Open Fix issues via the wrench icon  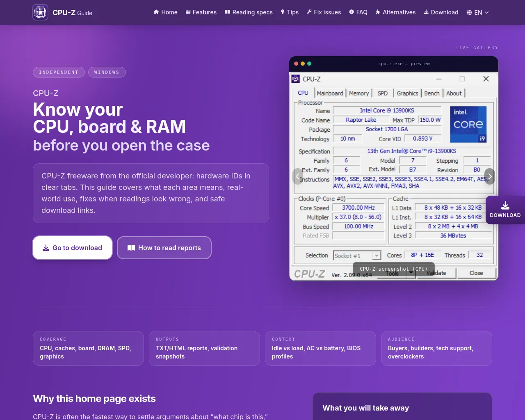point(309,12)
